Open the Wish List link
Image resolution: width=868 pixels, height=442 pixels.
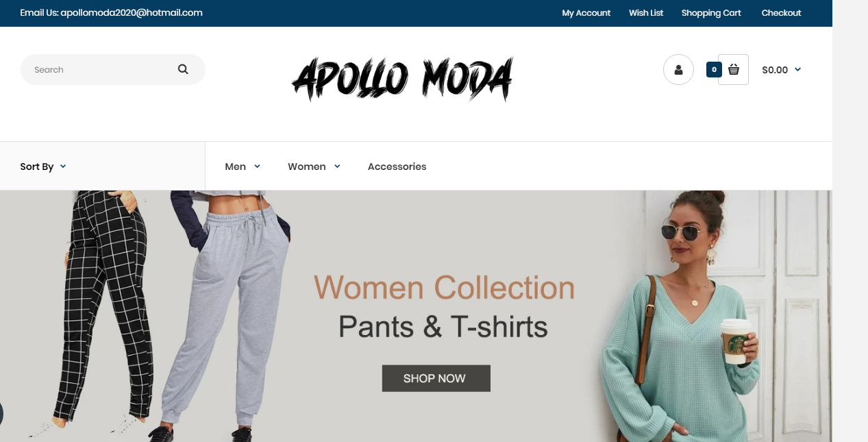pos(646,13)
